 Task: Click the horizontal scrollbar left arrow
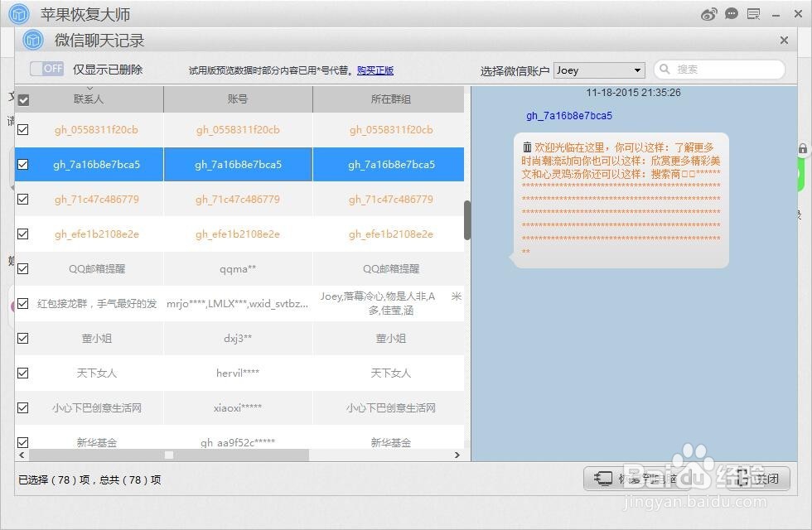22,455
